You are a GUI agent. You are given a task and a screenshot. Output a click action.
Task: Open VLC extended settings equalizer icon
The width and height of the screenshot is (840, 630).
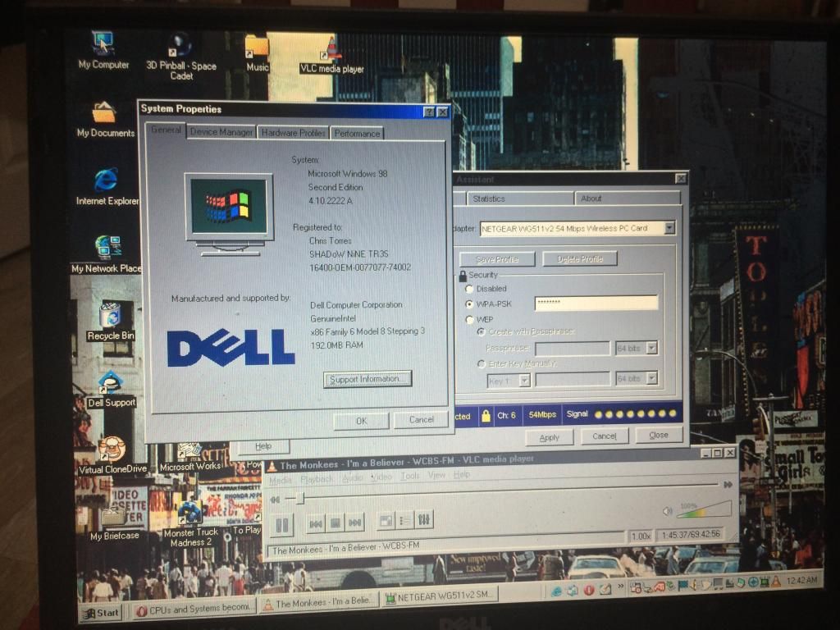click(x=424, y=519)
